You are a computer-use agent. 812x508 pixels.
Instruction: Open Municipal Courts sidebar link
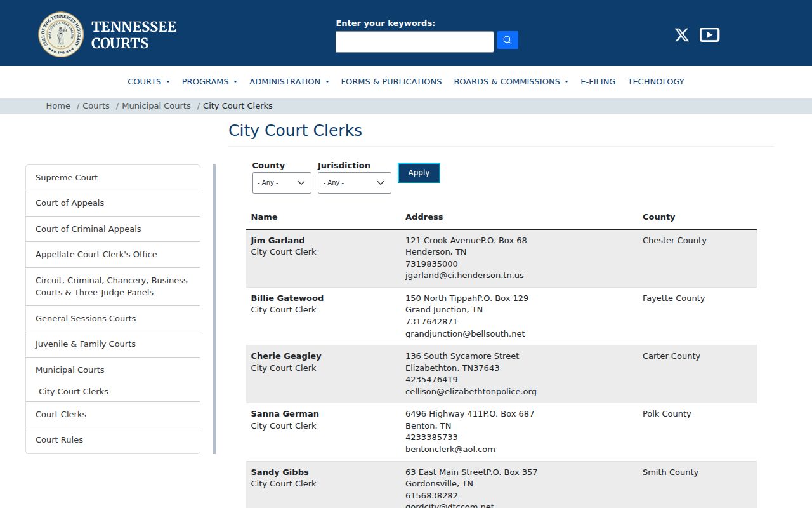(x=70, y=370)
